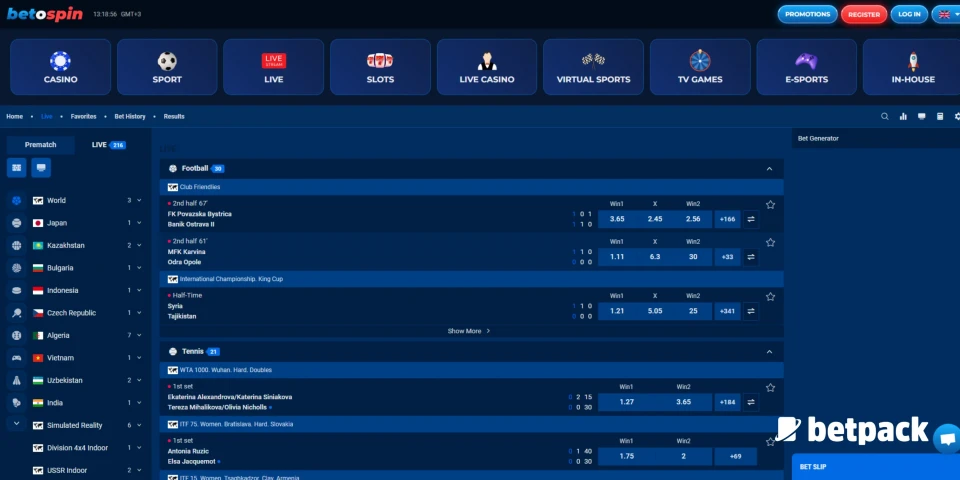Image resolution: width=960 pixels, height=480 pixels.
Task: Open the E-Sports category tile
Action: [806, 67]
